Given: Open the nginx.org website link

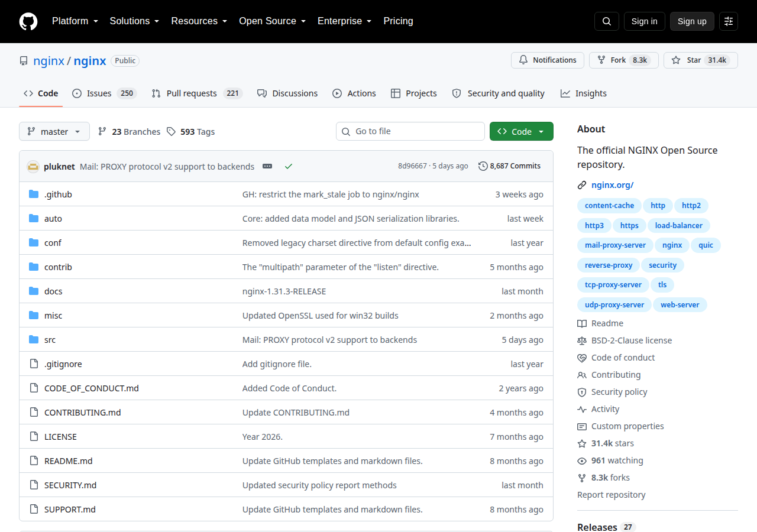Looking at the screenshot, I should 613,185.
